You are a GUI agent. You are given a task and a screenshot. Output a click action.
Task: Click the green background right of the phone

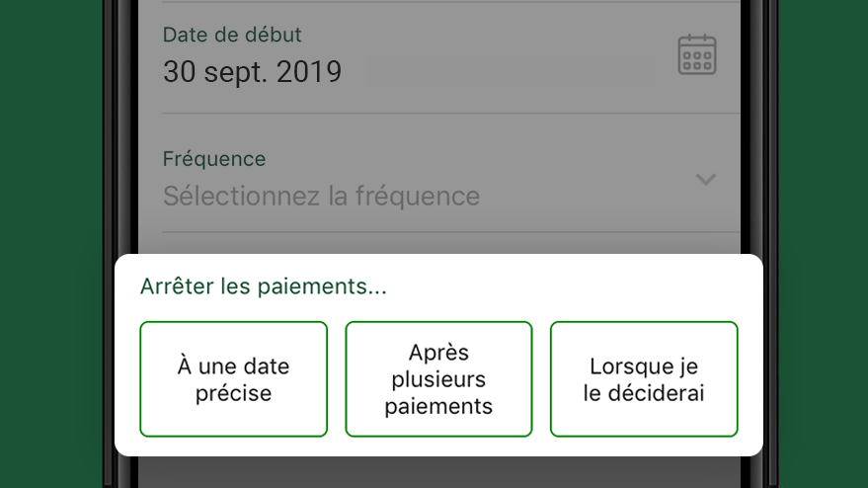coord(824,244)
